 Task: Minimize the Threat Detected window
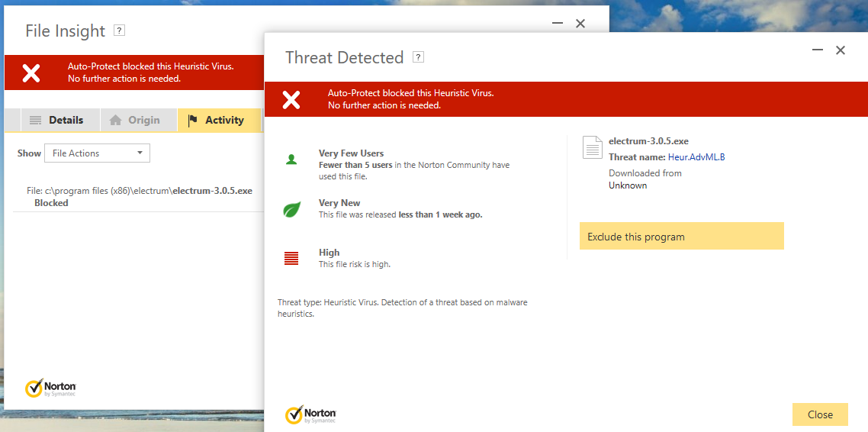tap(817, 50)
